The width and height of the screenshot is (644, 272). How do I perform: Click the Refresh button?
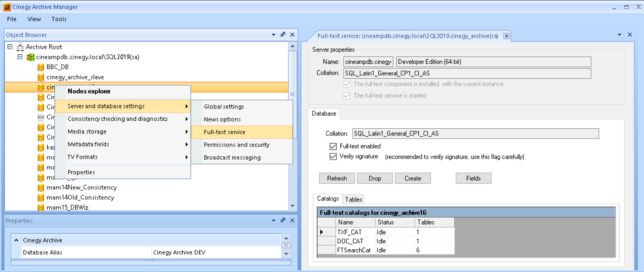coord(337,178)
